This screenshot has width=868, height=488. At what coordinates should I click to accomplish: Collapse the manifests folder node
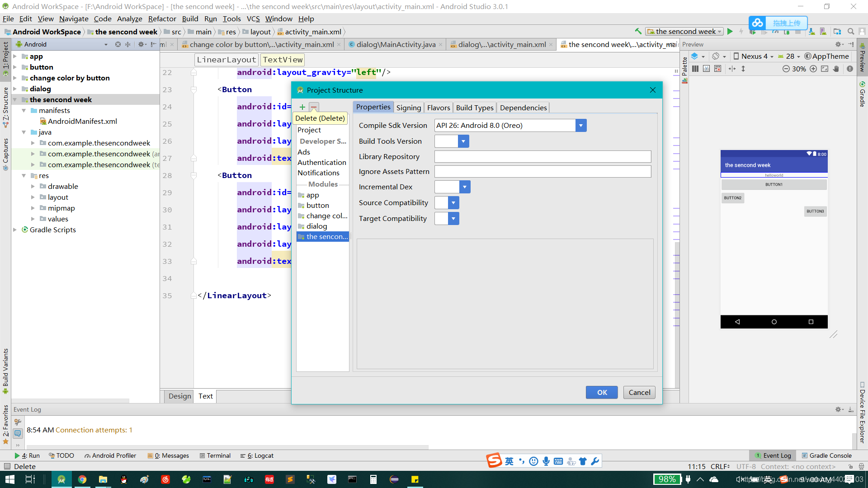[24, 110]
